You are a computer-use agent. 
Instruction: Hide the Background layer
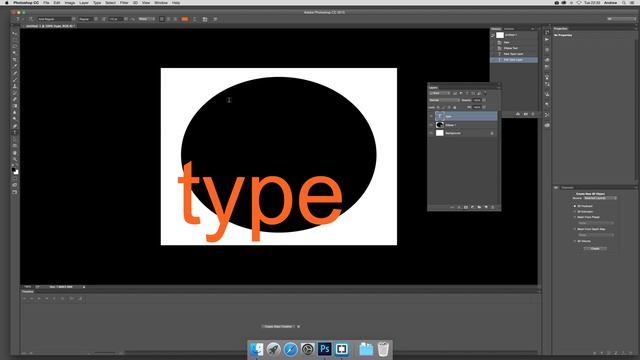click(x=431, y=133)
